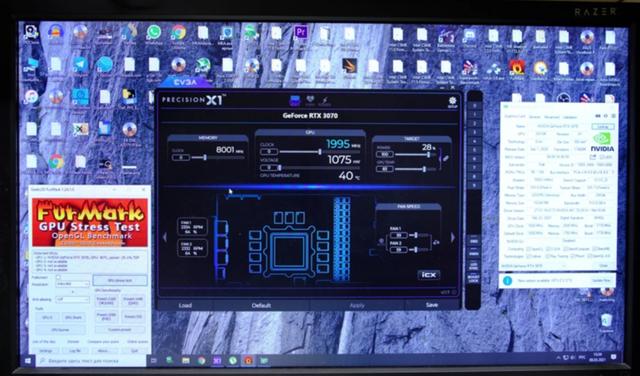Select profile slot 1 in the Precision X1 sidebar
This screenshot has height=376, width=640.
point(474,115)
